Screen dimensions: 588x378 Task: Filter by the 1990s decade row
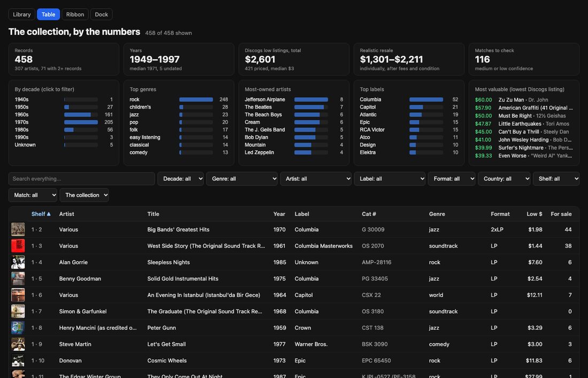64,137
